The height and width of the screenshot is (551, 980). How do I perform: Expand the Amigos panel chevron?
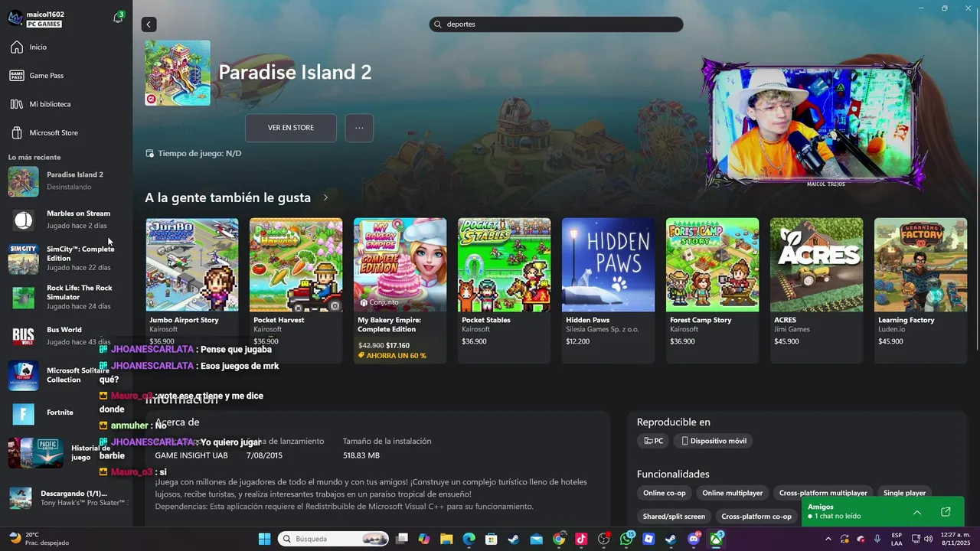(916, 512)
